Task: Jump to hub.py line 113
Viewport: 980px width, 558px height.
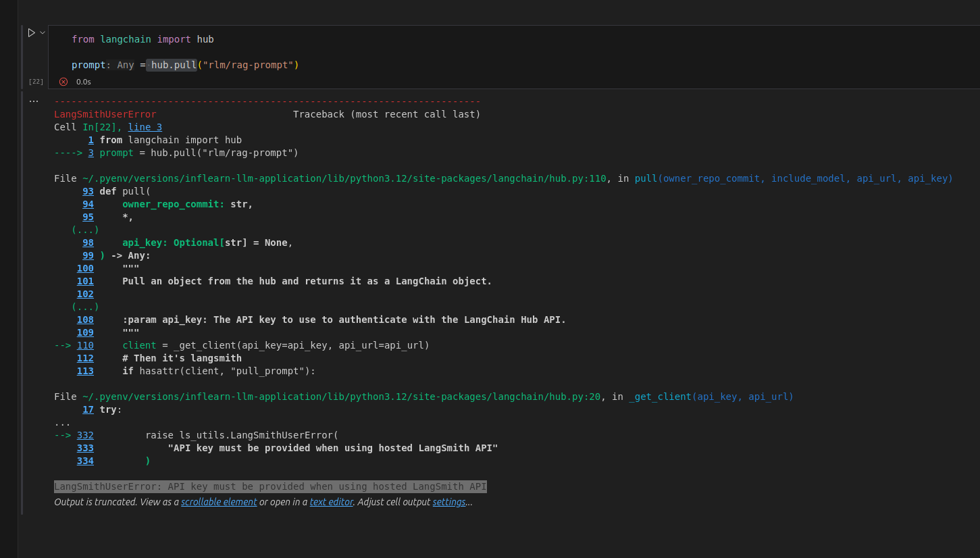Action: point(86,371)
